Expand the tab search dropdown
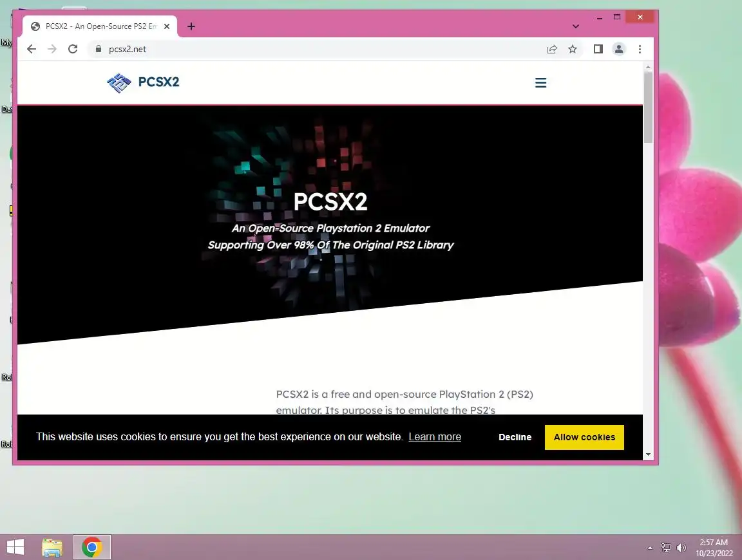This screenshot has height=560, width=742. (x=575, y=26)
